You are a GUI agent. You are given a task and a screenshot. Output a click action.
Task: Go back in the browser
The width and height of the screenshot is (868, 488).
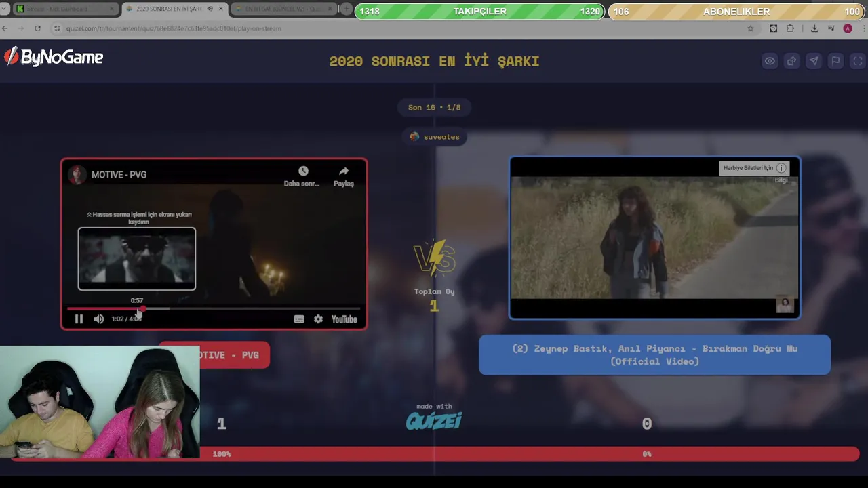coord(5,28)
